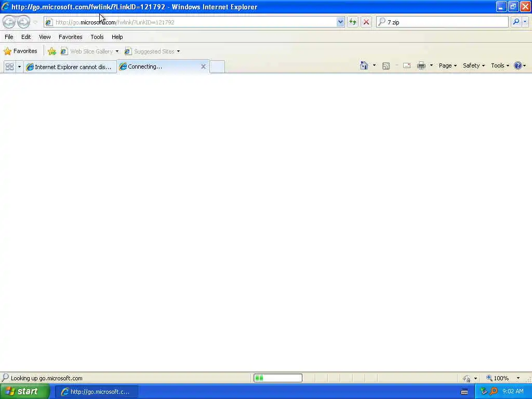532x399 pixels.
Task: Expand the address bar autocomplete dropdown
Action: 340,22
